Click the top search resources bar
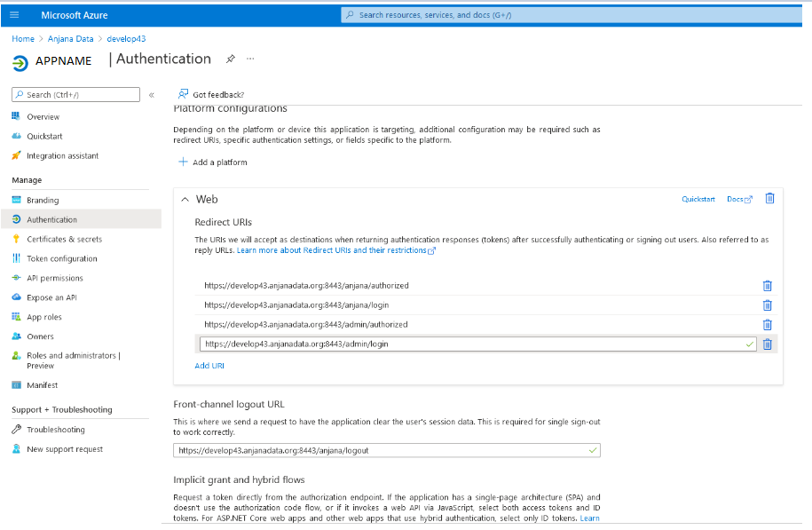 [x=568, y=15]
